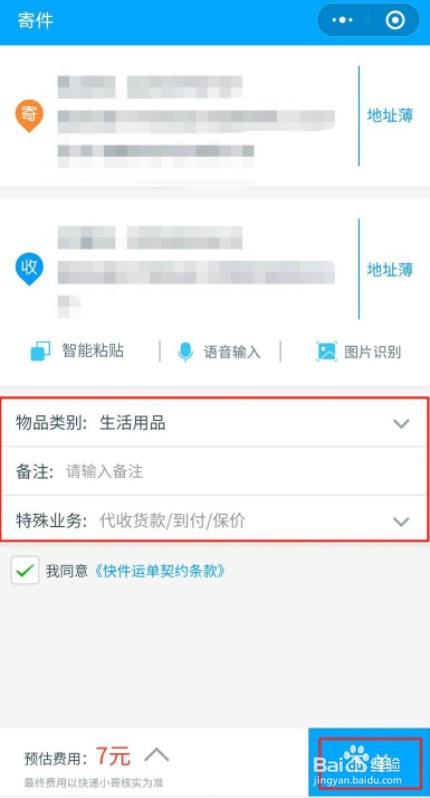This screenshot has width=430, height=798.
Task: Uncheck the 我同意 agreement checkbox
Action: [25, 570]
